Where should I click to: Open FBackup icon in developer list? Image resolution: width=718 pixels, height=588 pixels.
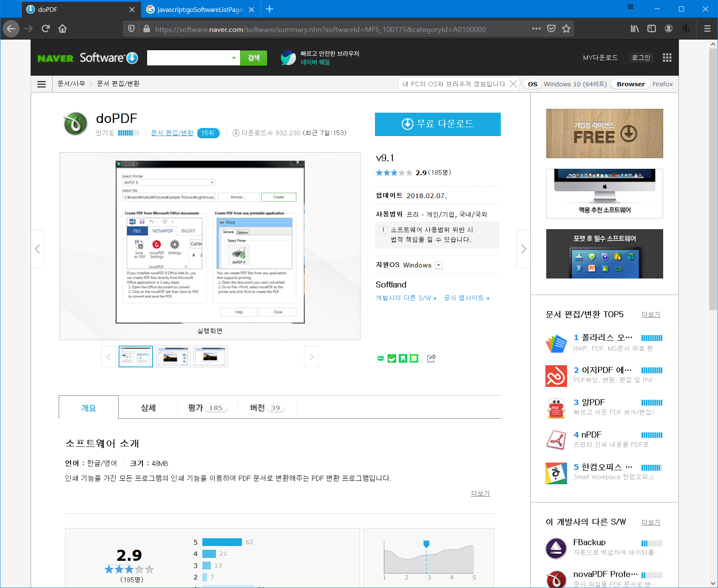[556, 548]
